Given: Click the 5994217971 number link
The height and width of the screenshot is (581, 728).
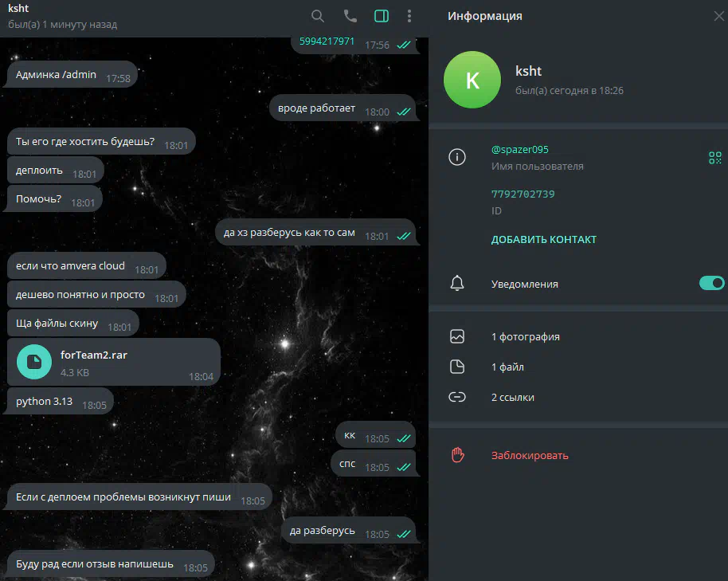Looking at the screenshot, I should (x=327, y=41).
